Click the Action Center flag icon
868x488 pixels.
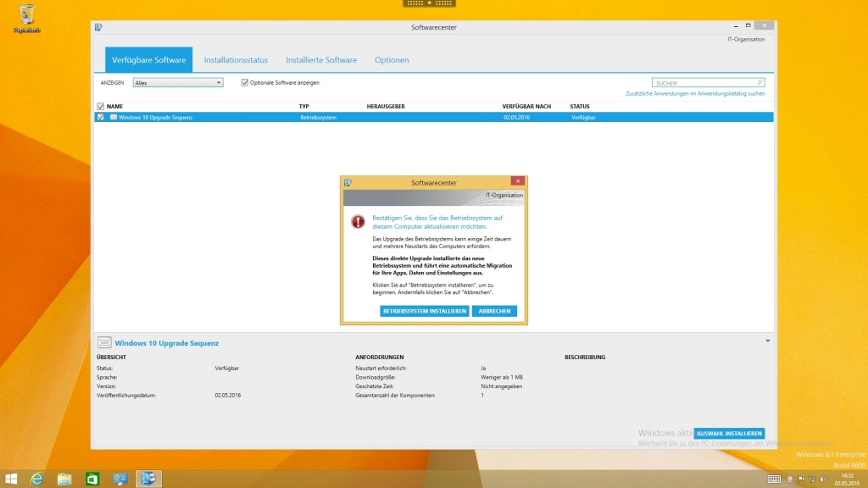click(801, 480)
